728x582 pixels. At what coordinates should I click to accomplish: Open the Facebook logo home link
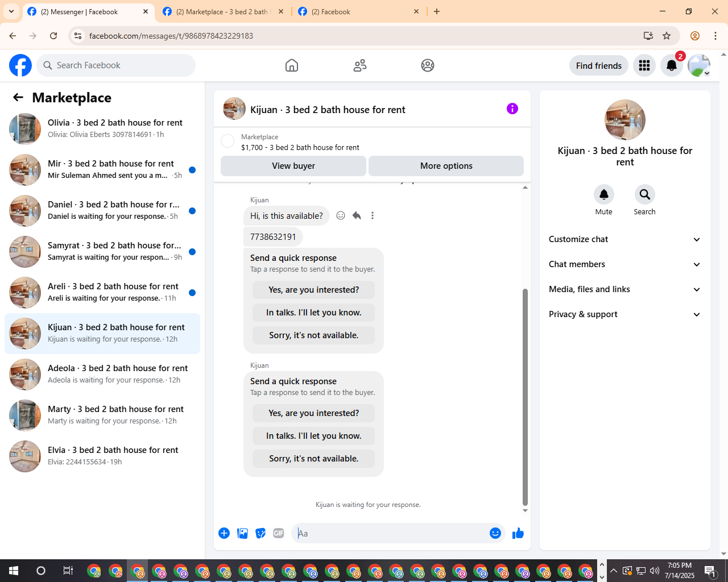coord(20,65)
